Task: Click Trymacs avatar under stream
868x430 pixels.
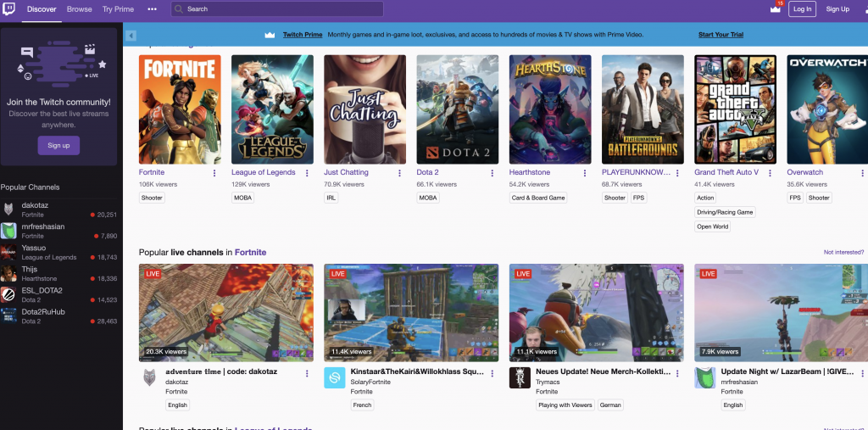Action: [x=520, y=377]
